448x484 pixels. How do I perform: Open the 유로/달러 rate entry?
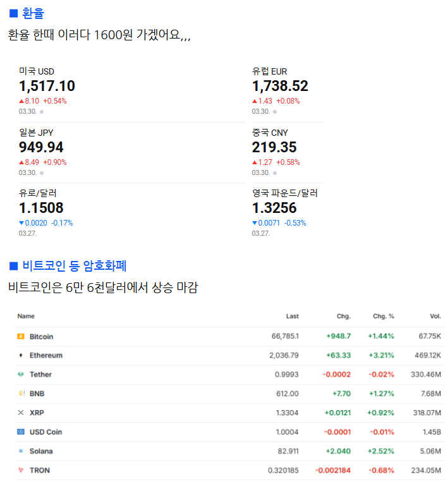tap(41, 208)
